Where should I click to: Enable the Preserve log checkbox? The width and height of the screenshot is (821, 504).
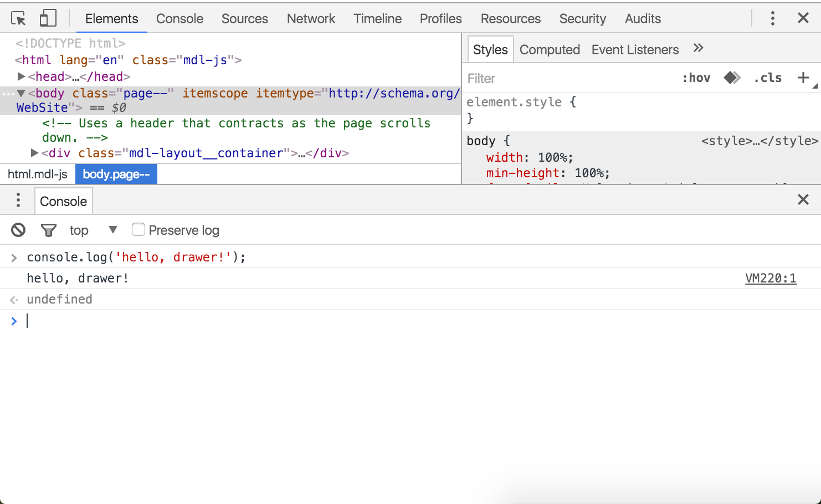pos(138,229)
